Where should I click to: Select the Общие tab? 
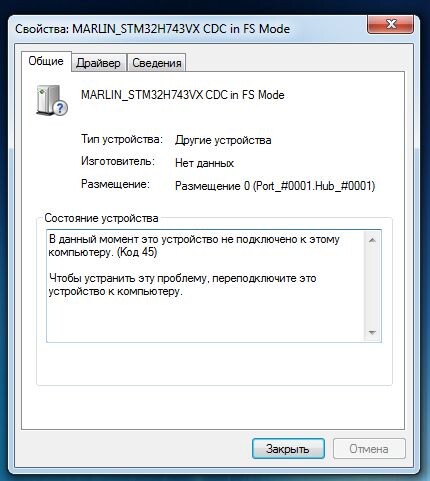pyautogui.click(x=46, y=61)
